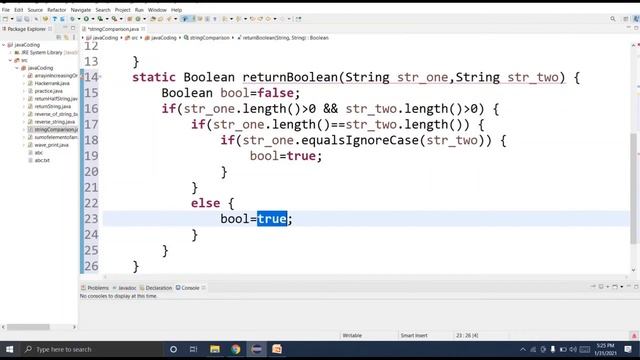Open the Run button dropdown arrow
This screenshot has width=640, height=360.
click(x=93, y=19)
